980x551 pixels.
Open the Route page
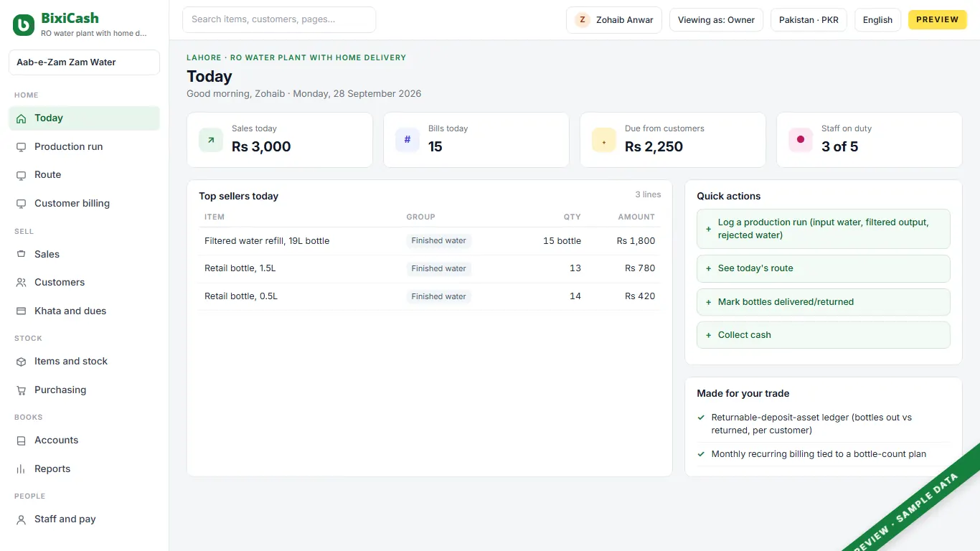84,175
